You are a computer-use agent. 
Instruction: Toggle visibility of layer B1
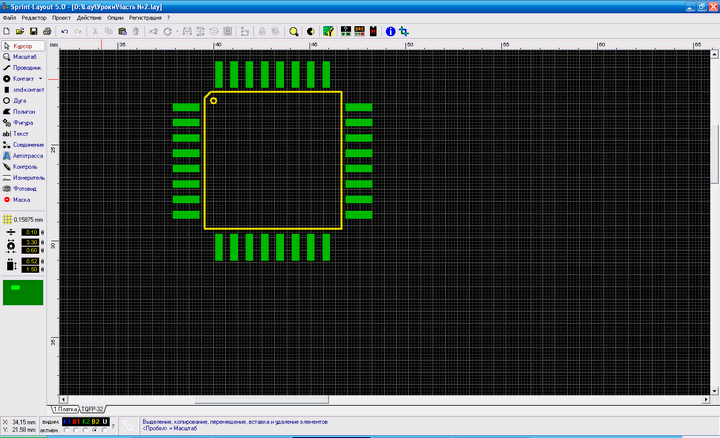point(75,422)
